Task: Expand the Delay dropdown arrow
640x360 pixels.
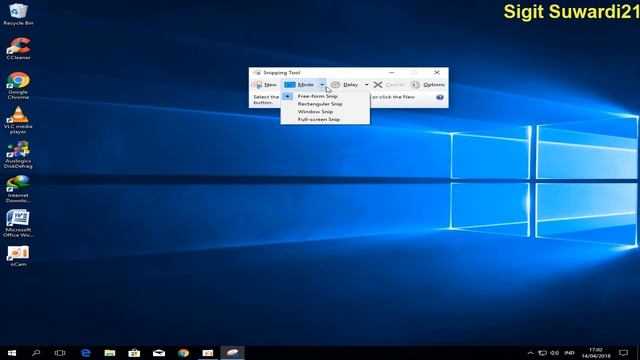Action: [366, 84]
